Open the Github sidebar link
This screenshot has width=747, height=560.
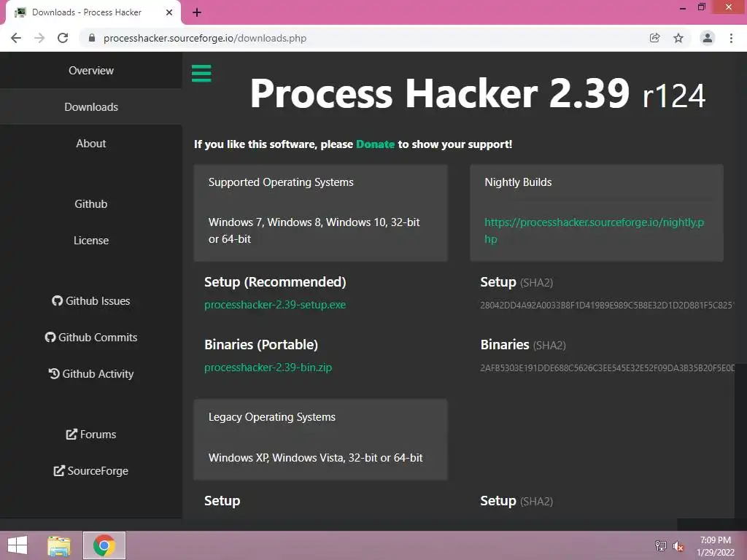point(91,204)
